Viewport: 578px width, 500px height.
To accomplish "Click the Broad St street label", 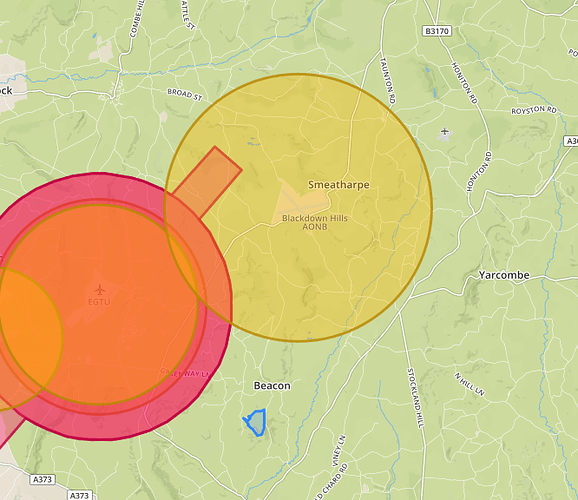I will tap(185, 95).
